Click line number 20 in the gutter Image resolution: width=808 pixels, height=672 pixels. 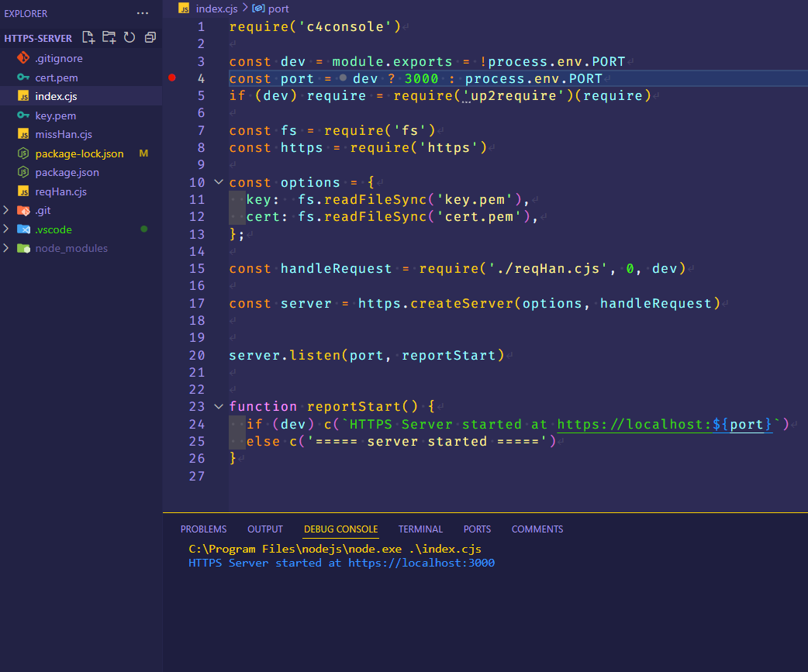point(197,355)
